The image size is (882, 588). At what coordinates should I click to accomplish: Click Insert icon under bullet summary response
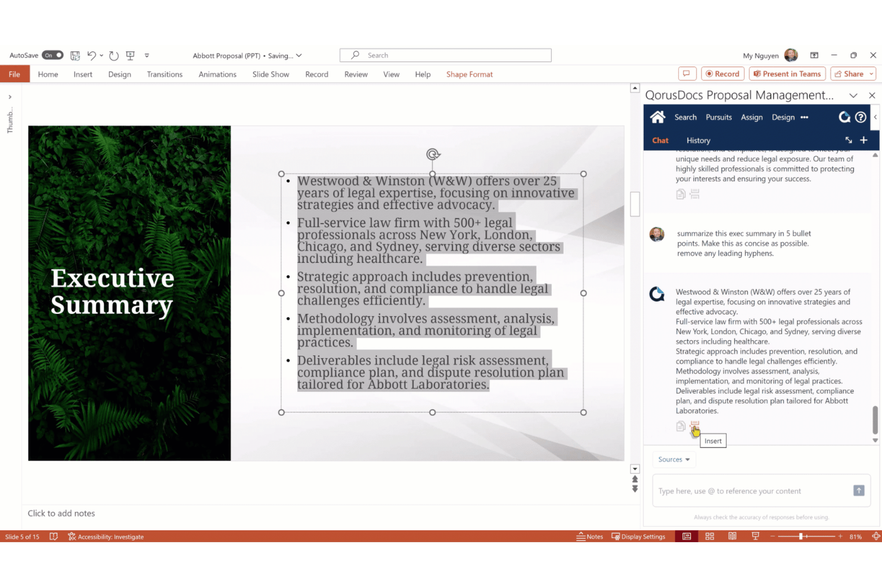(x=695, y=426)
